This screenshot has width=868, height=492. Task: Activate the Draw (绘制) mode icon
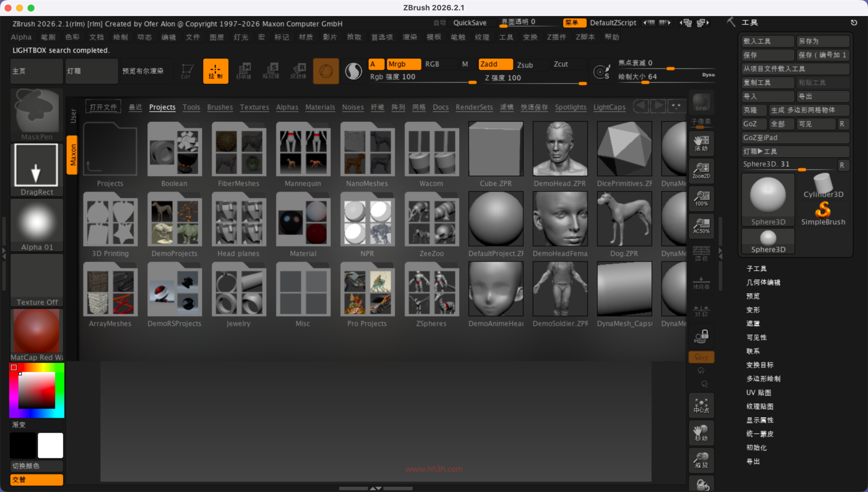[x=216, y=71]
